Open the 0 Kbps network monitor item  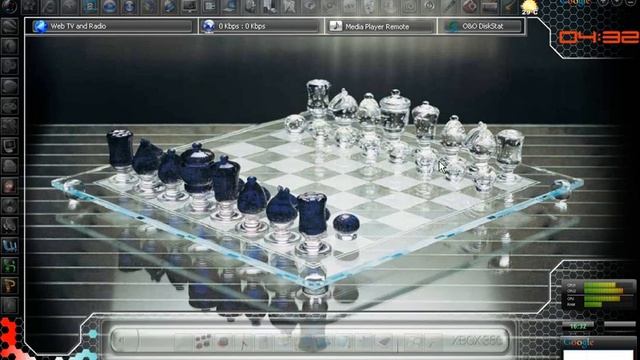[261, 26]
